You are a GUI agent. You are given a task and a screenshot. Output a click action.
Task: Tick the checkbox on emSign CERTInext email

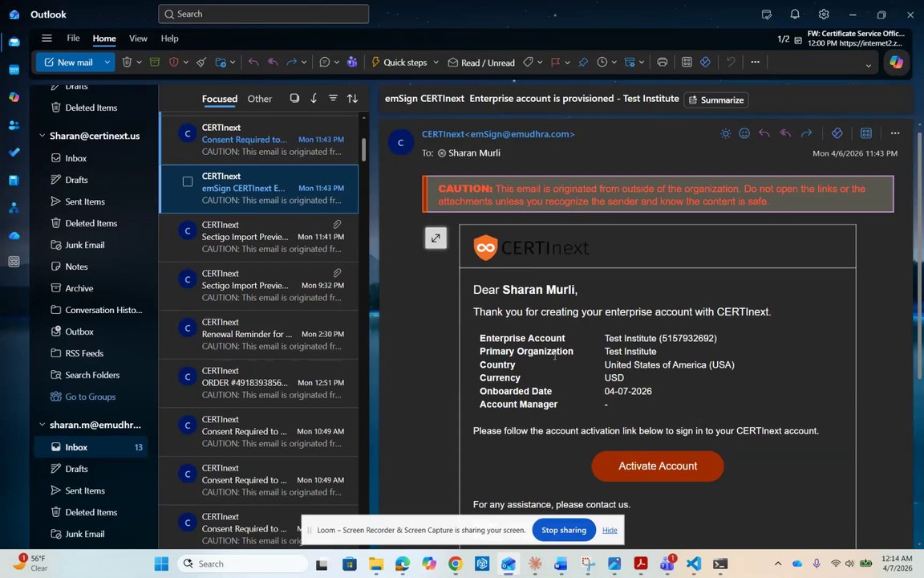[x=188, y=181]
